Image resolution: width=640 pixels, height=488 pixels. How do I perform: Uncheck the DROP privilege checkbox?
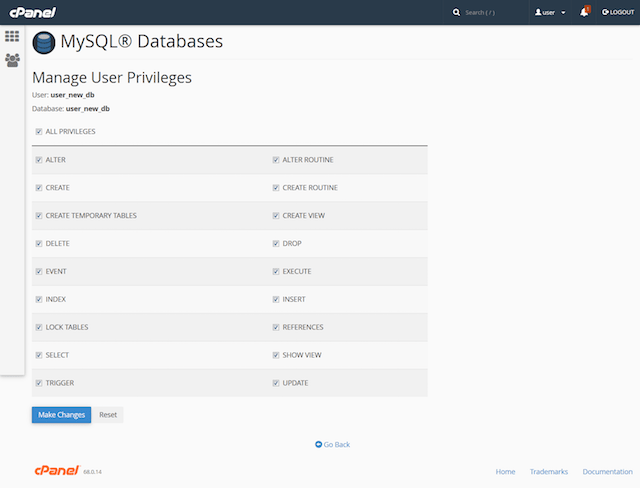[276, 243]
